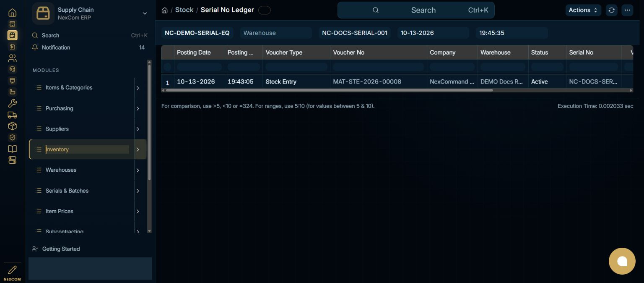Expand Warehouses module chevron

[x=138, y=170]
